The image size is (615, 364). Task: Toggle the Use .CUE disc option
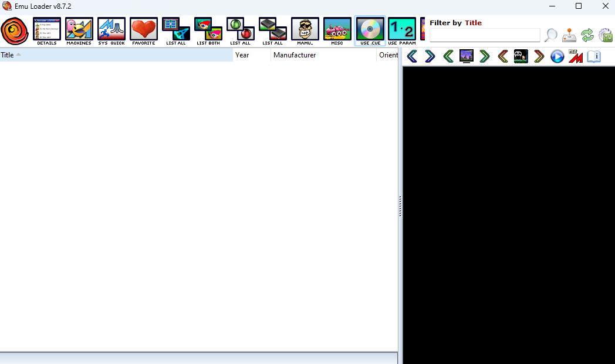370,29
